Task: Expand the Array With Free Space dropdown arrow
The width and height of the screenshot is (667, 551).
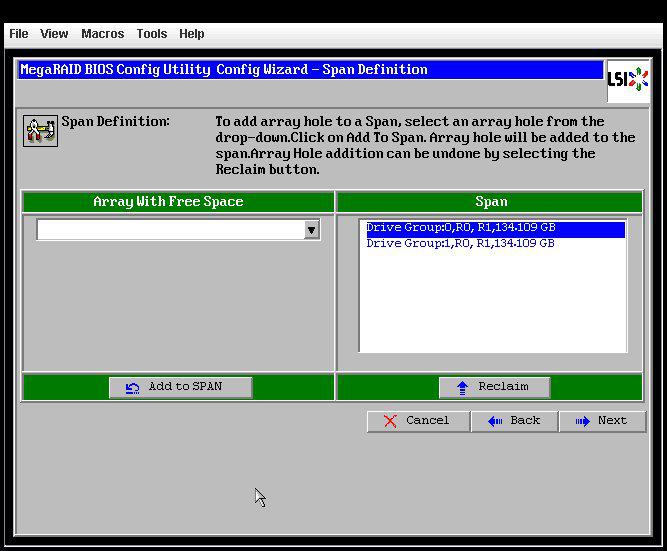Action: pos(311,230)
